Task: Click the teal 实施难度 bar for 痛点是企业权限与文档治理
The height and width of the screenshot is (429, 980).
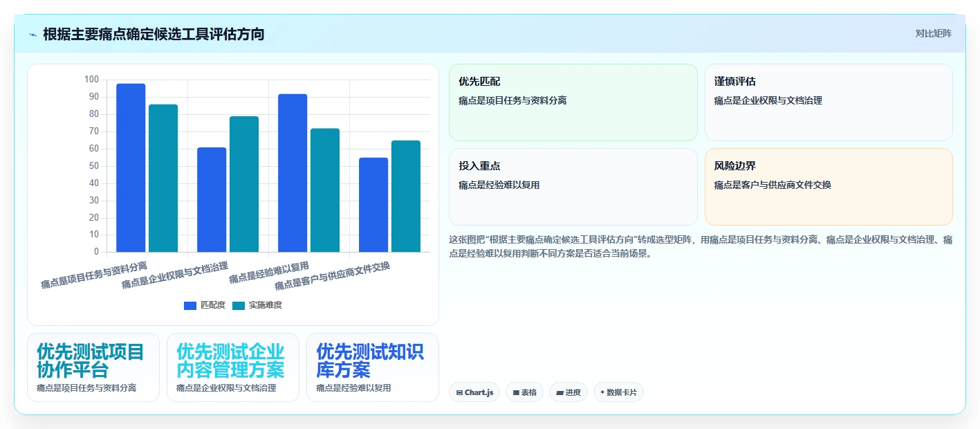Action: click(244, 184)
